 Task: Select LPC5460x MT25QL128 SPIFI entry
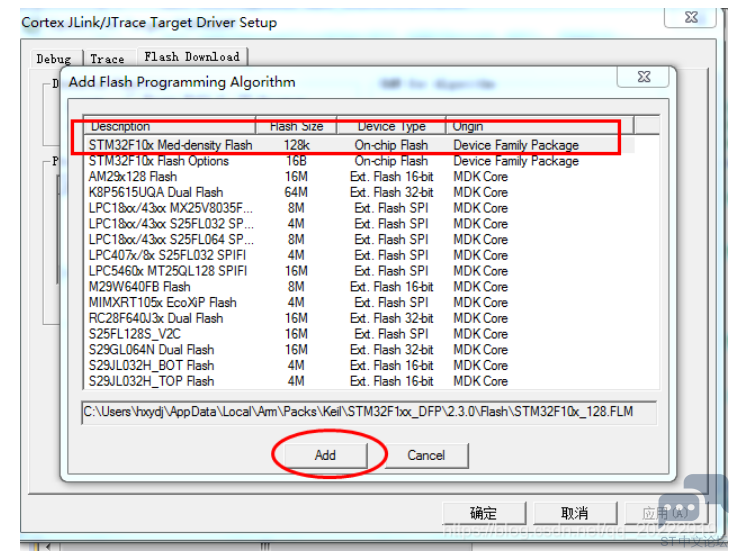(x=360, y=271)
